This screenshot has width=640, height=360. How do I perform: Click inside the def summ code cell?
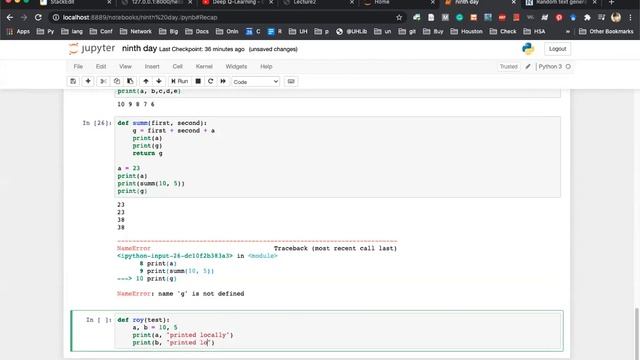(x=338, y=157)
